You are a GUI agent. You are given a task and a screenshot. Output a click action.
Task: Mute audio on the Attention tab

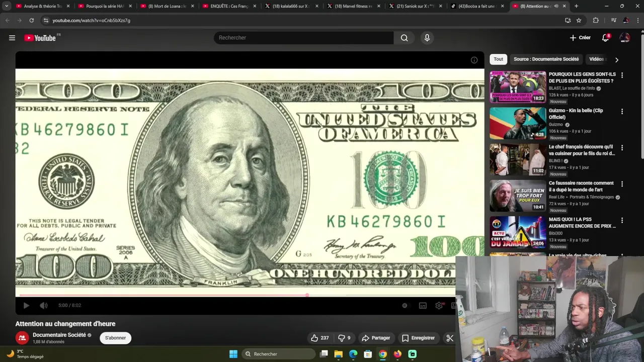556,6
